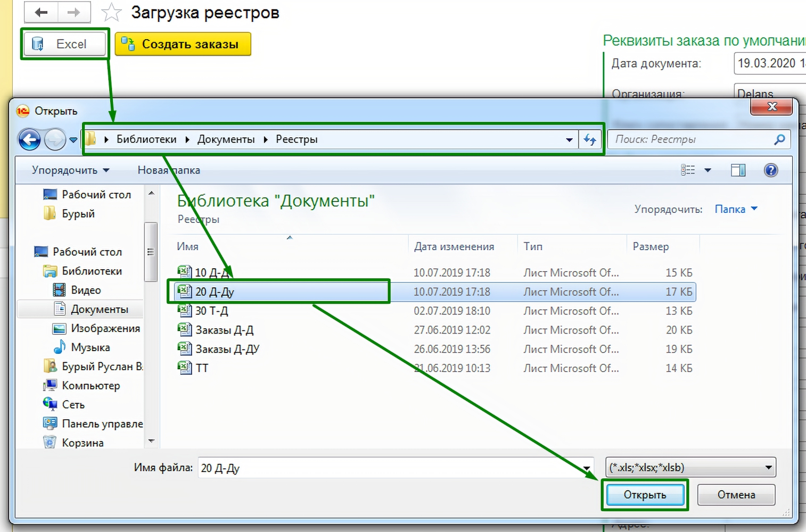
Task: Click Библиотеки in the address path
Action: 146,139
